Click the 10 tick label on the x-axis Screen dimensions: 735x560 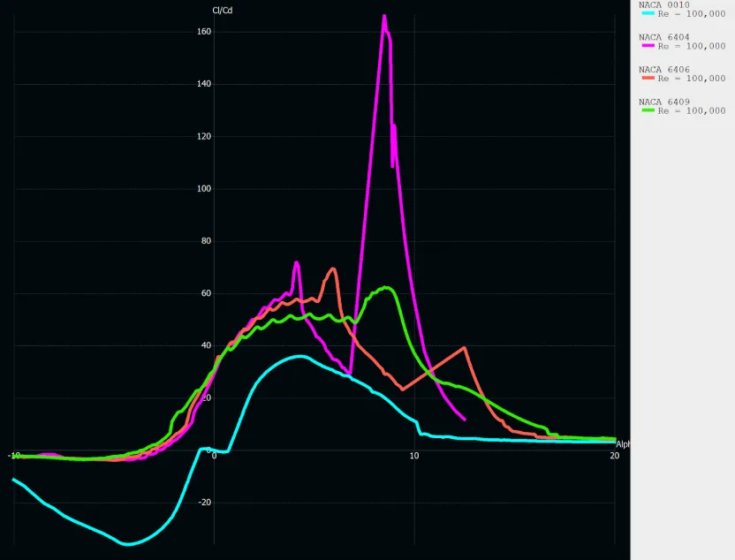click(414, 455)
